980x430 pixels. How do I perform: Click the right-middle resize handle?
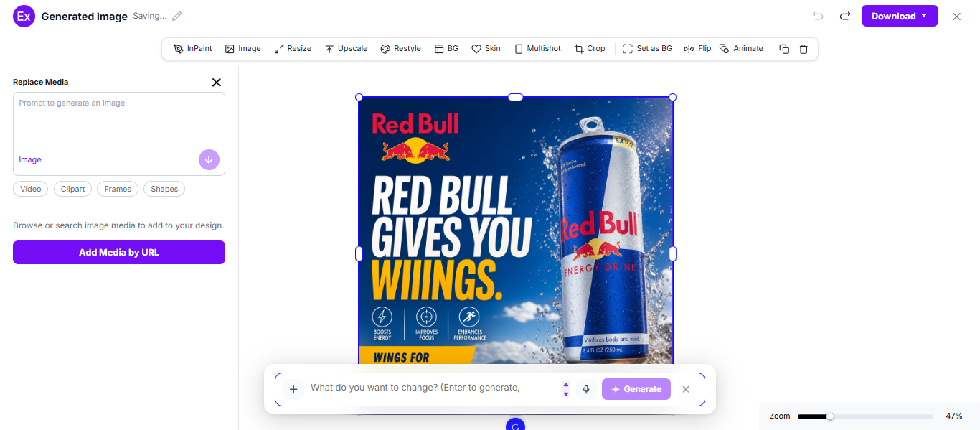[673, 253]
